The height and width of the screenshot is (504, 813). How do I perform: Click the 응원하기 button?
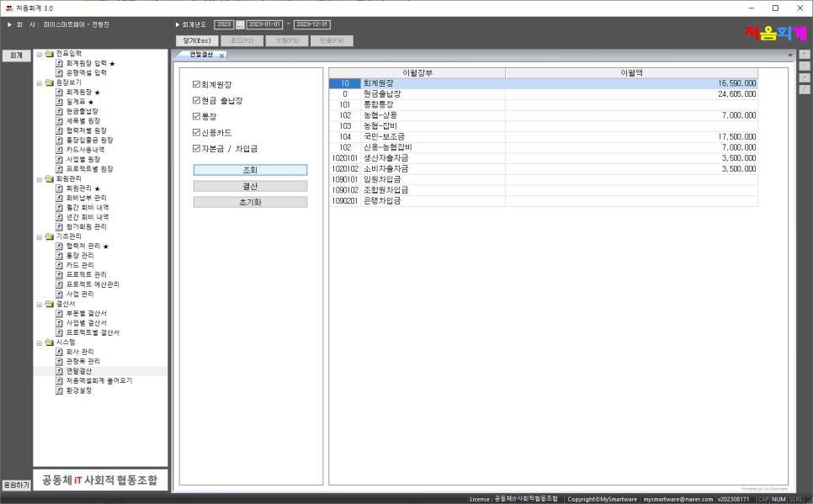(x=16, y=485)
